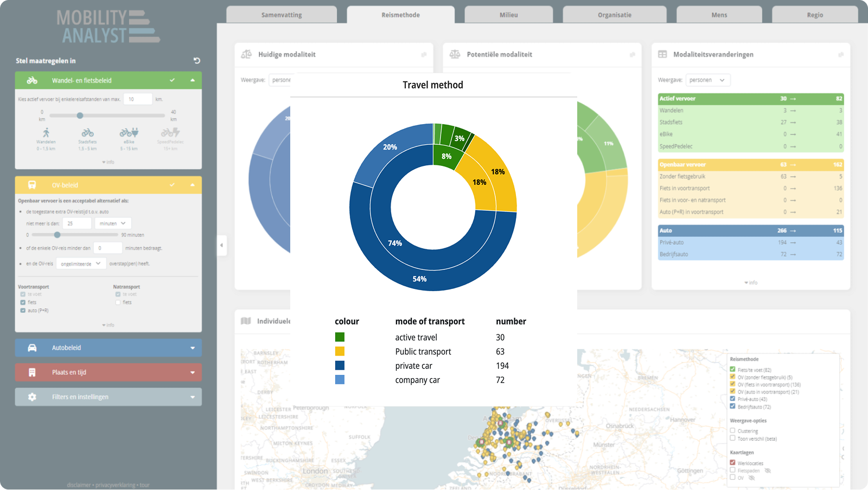Expand the Autobeleid section
Viewport: 868px width, 490px height.
coord(108,348)
